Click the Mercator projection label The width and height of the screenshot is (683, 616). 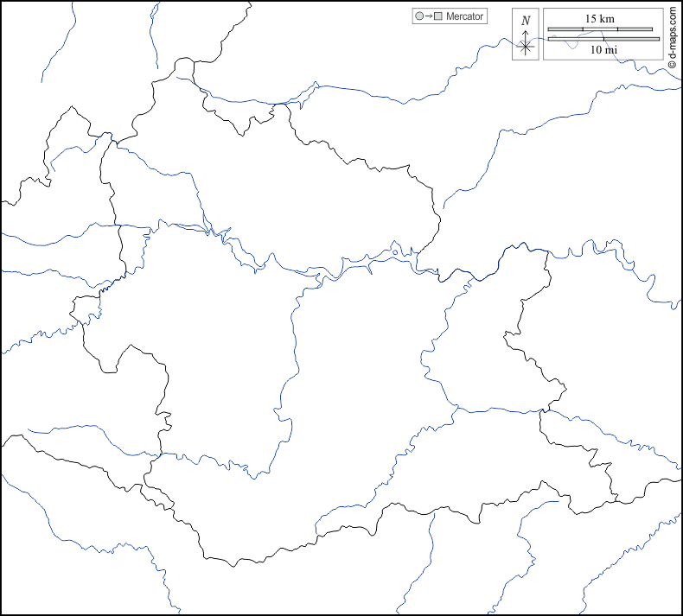[x=464, y=16]
